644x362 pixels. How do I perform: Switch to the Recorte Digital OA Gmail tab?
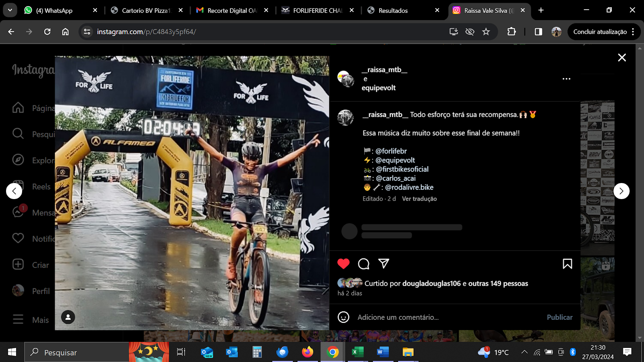pos(232,10)
